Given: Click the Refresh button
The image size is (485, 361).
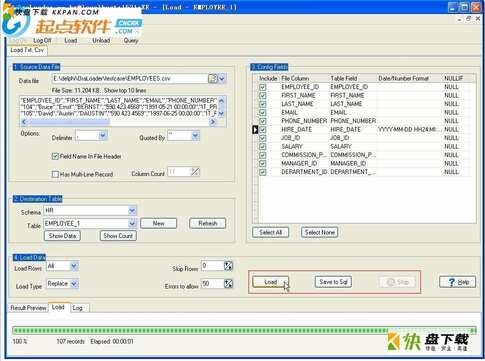Looking at the screenshot, I should (207, 223).
